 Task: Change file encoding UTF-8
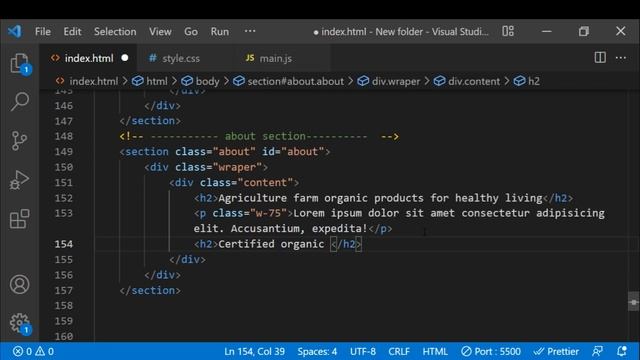363,351
